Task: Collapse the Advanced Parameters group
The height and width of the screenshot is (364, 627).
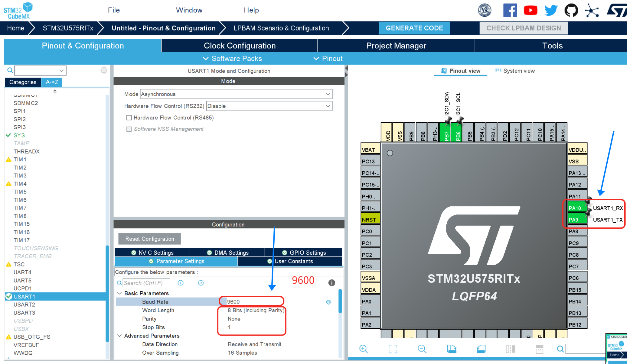Action: pos(119,336)
